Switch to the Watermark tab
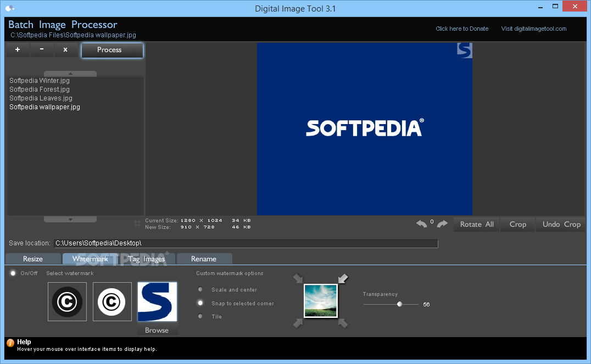This screenshot has width=591, height=364. pos(90,259)
